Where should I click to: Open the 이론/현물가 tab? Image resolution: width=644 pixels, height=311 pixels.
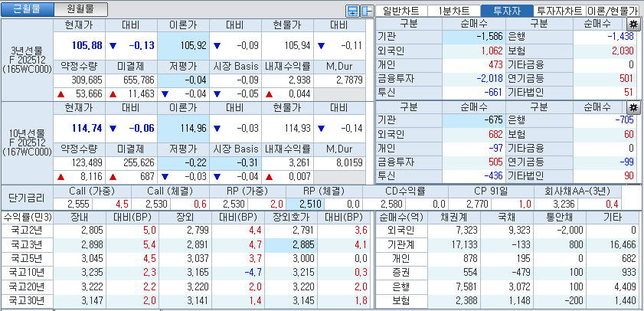pyautogui.click(x=613, y=11)
